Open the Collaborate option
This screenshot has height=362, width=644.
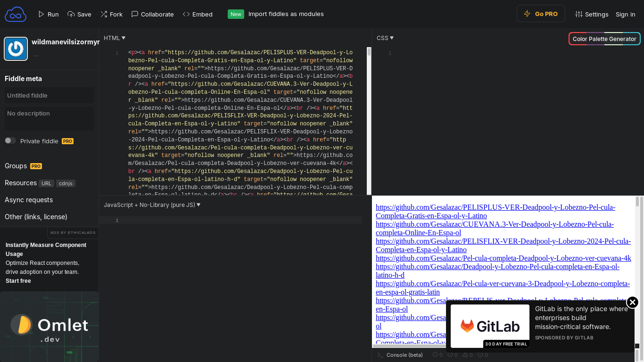click(x=152, y=14)
